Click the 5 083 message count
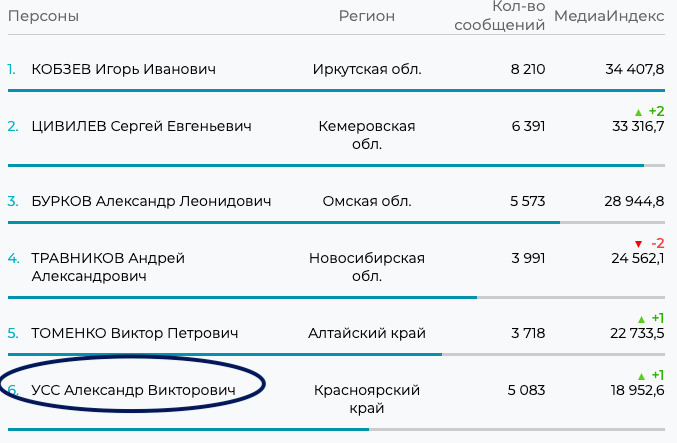This screenshot has width=677, height=443. pos(526,390)
